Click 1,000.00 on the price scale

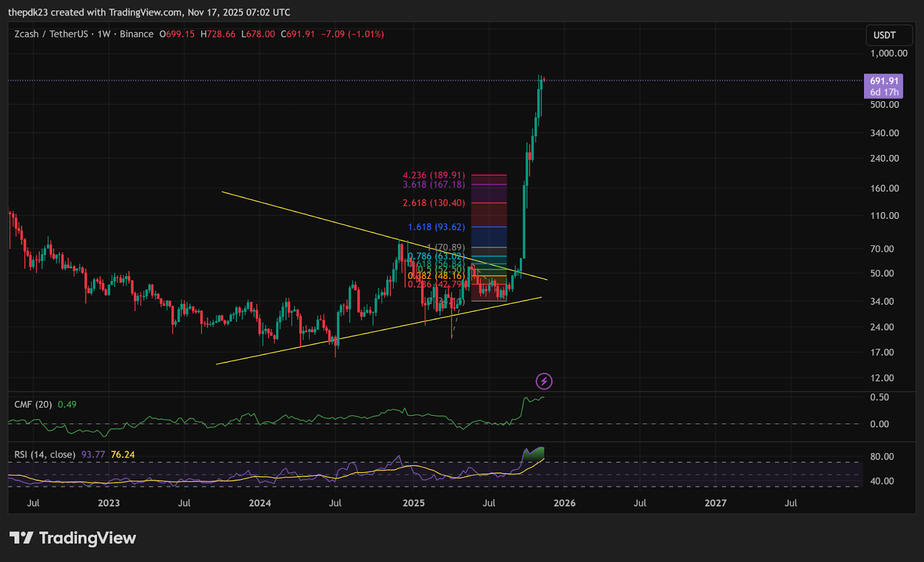pos(889,53)
